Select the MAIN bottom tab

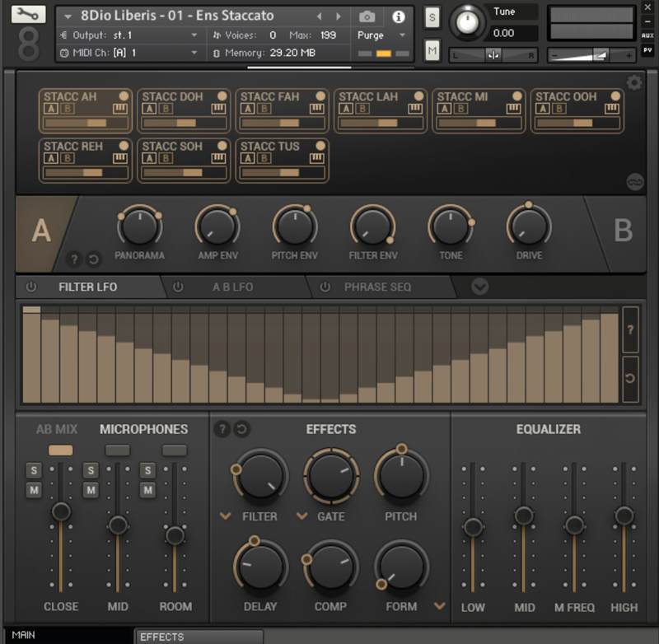coord(68,635)
